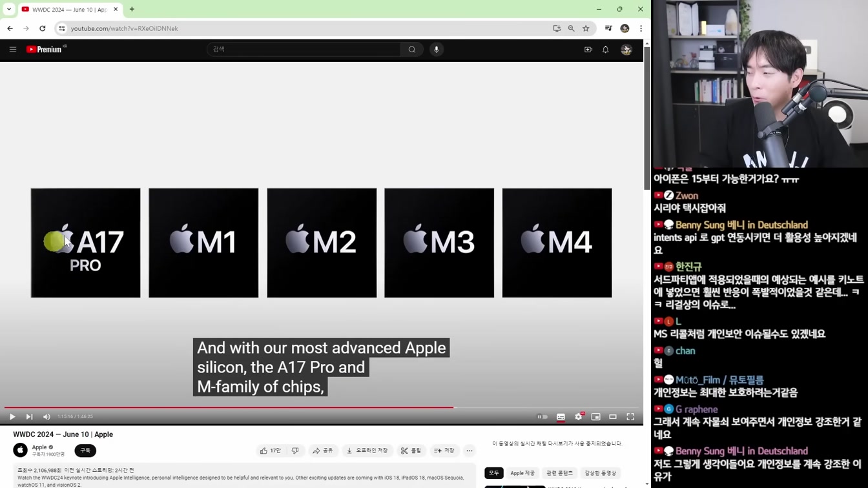Toggle subtitles/closed captions button

pyautogui.click(x=561, y=417)
